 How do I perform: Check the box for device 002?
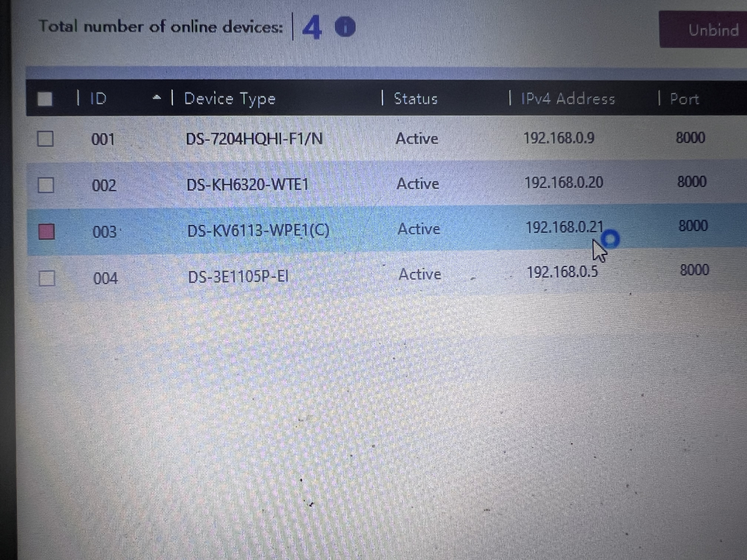pyautogui.click(x=46, y=185)
